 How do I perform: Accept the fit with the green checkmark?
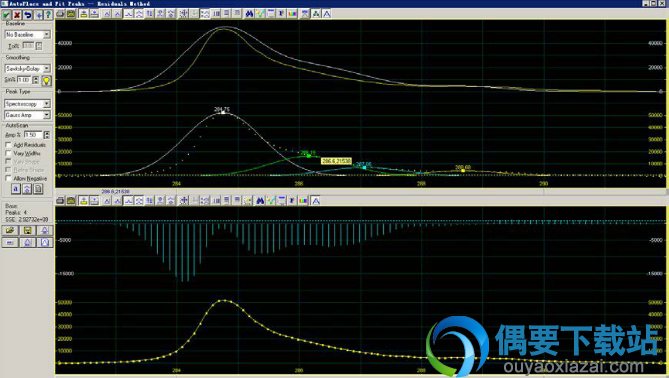point(6,15)
